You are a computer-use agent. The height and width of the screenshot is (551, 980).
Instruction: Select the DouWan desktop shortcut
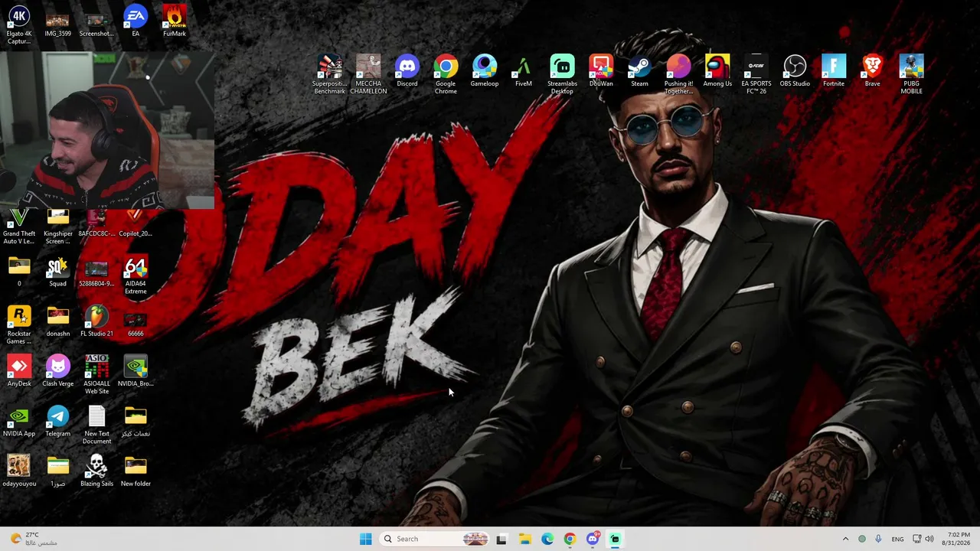tap(601, 70)
